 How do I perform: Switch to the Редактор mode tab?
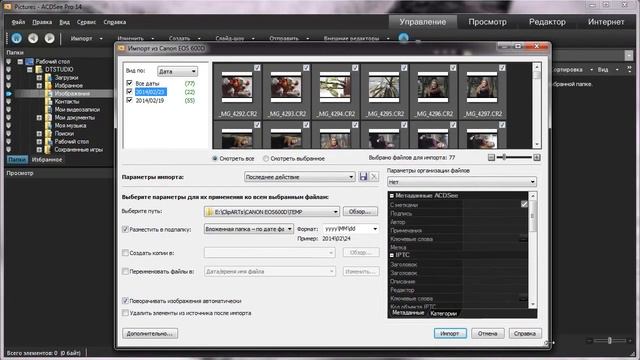(x=547, y=22)
